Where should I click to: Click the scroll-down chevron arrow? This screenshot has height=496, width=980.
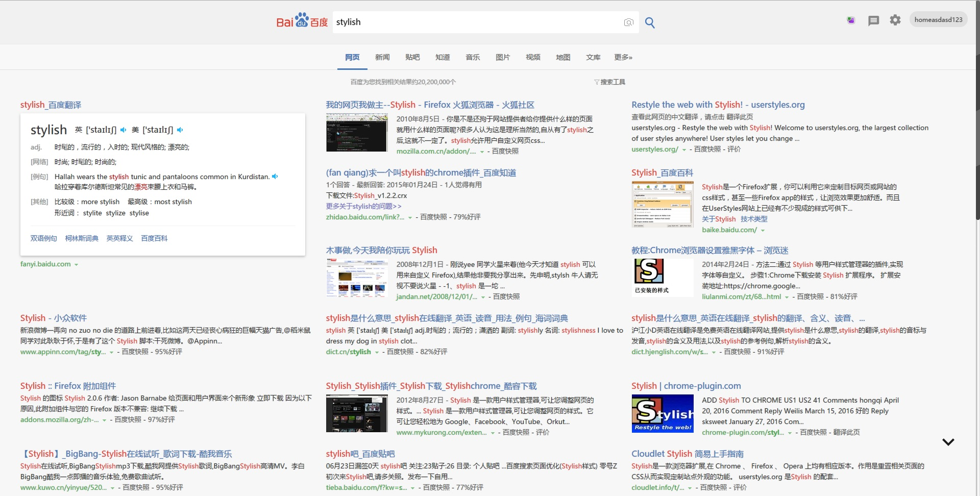(948, 442)
